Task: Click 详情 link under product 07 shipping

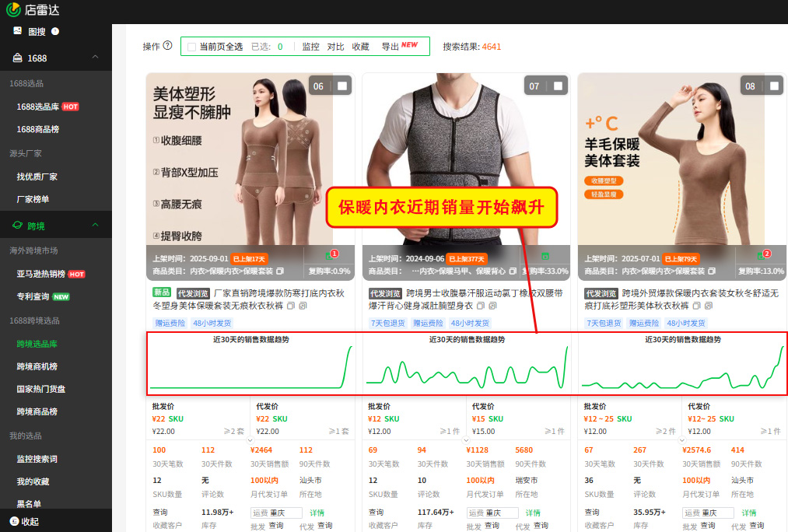Action: tap(533, 513)
